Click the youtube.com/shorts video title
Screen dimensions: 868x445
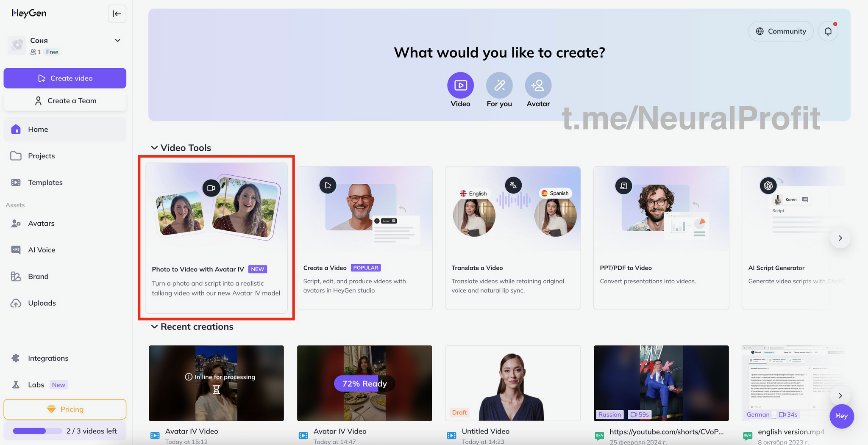point(667,432)
